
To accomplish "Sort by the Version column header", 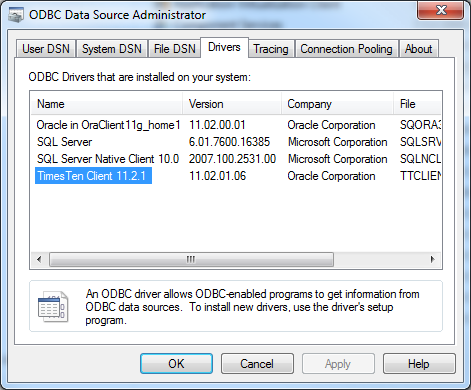I will pos(232,104).
